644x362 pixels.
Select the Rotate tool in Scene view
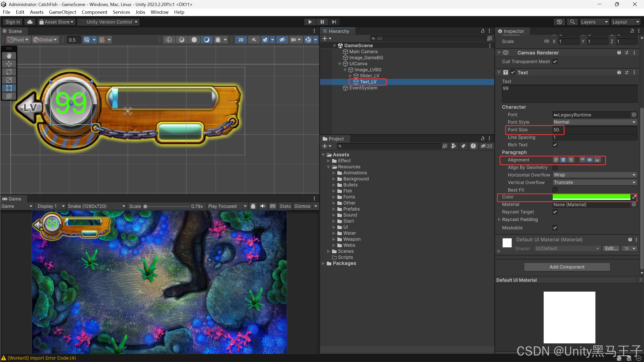[x=9, y=72]
